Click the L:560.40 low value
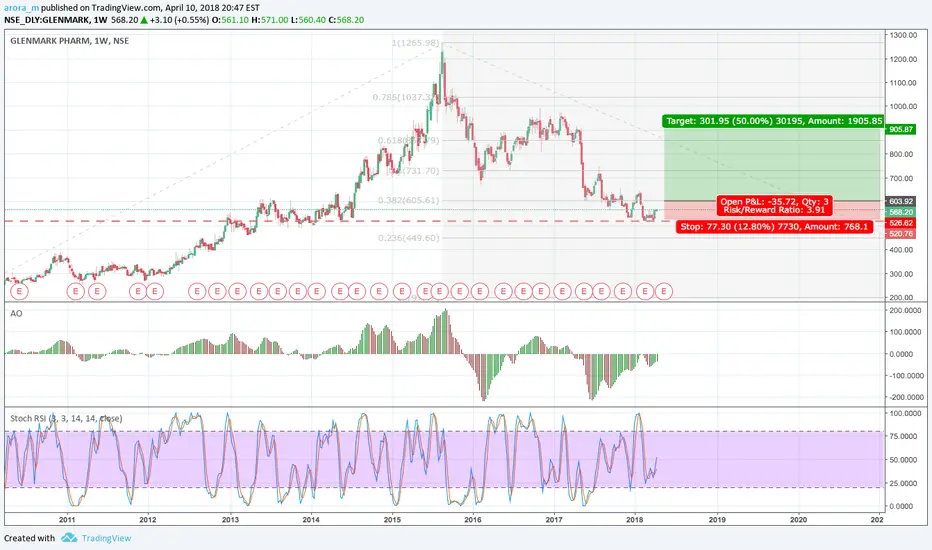Viewport: 932px width, 550px height. tap(308, 20)
